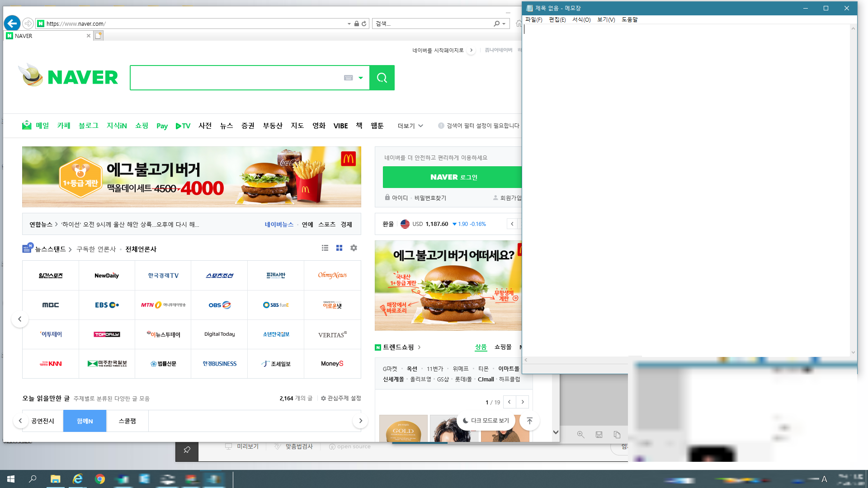Expand the search autocomplete dropdown arrow
The width and height of the screenshot is (868, 488).
361,78
